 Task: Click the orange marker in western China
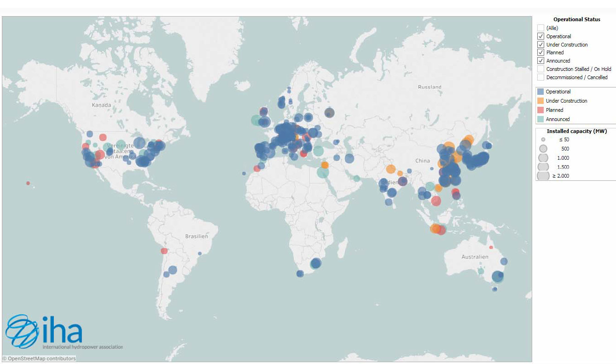(x=391, y=170)
